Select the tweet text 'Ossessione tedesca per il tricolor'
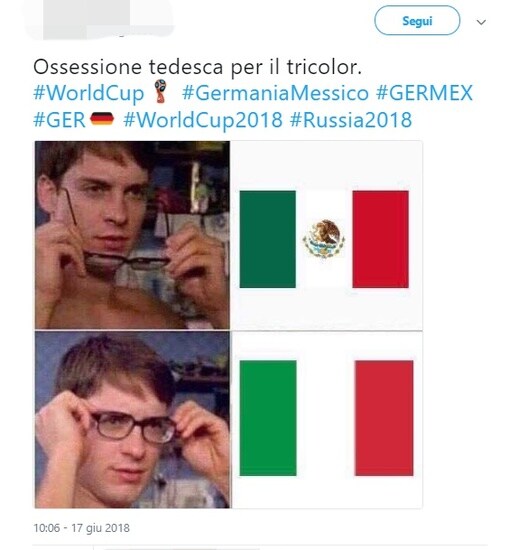 tap(197, 67)
